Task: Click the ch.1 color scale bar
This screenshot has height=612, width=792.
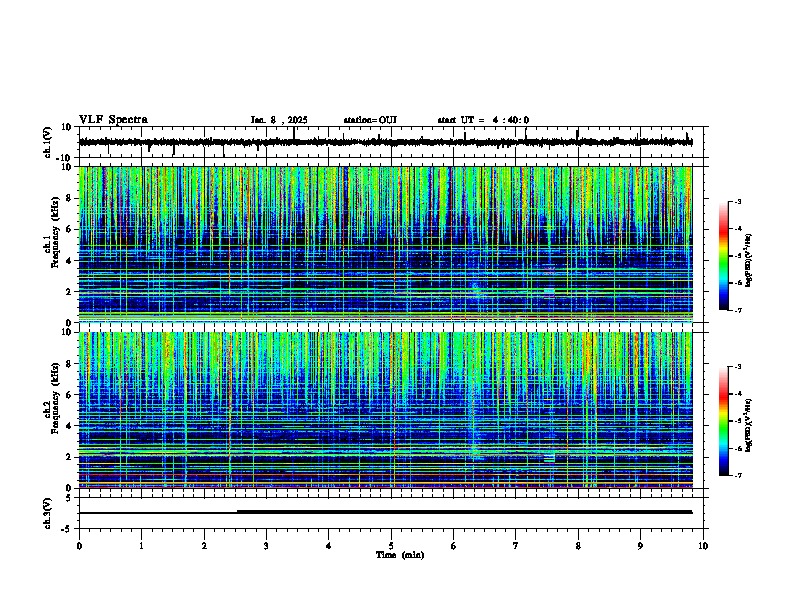Action: click(x=723, y=256)
